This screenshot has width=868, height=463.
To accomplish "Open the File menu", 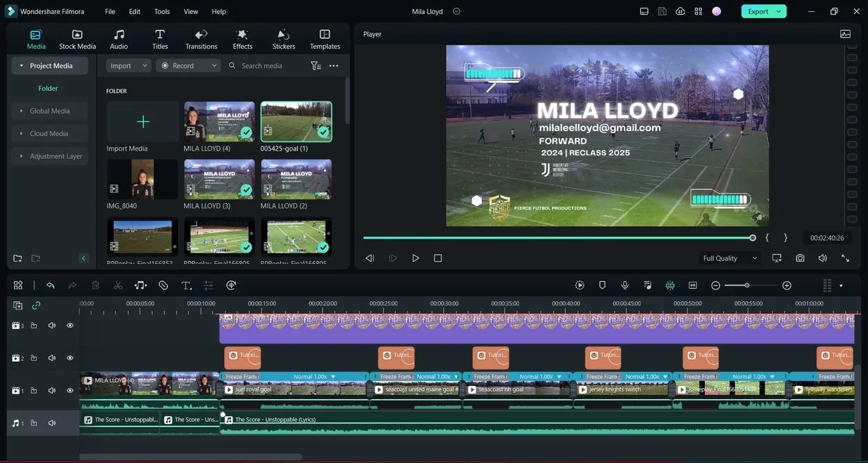I will coord(110,11).
